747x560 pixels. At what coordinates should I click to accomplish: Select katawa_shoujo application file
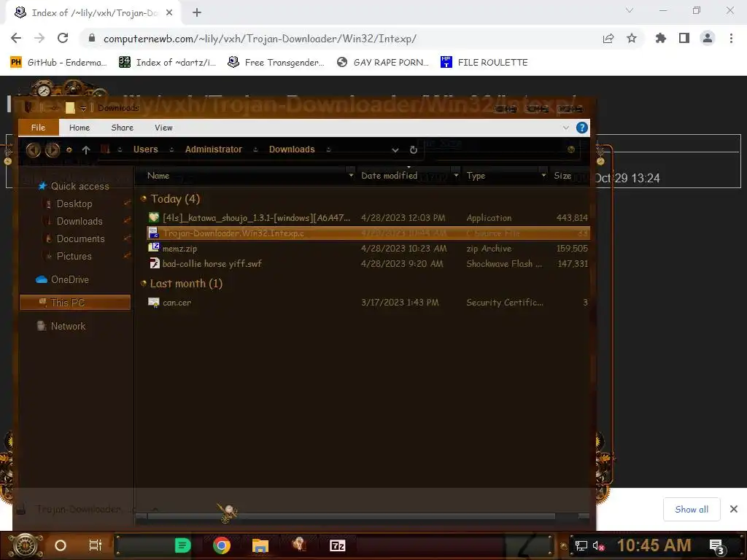click(x=368, y=217)
